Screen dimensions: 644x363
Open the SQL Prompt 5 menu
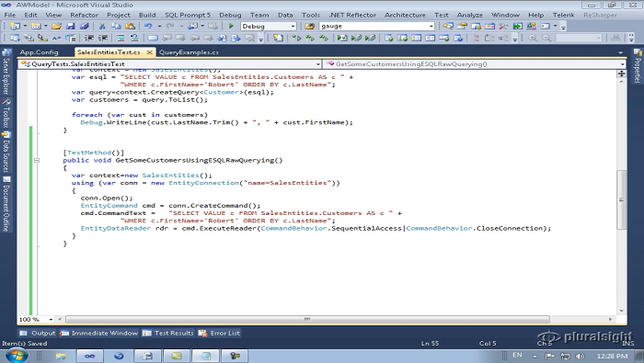(188, 15)
